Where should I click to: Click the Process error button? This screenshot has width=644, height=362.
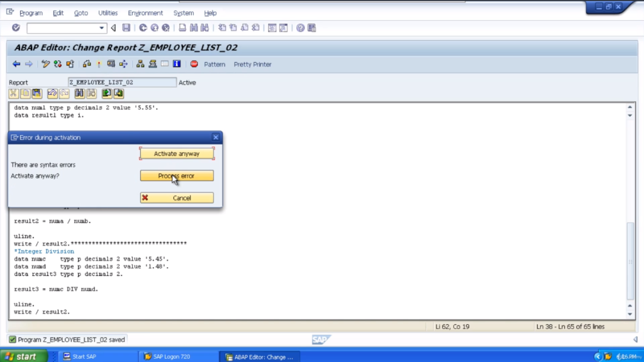(x=177, y=176)
